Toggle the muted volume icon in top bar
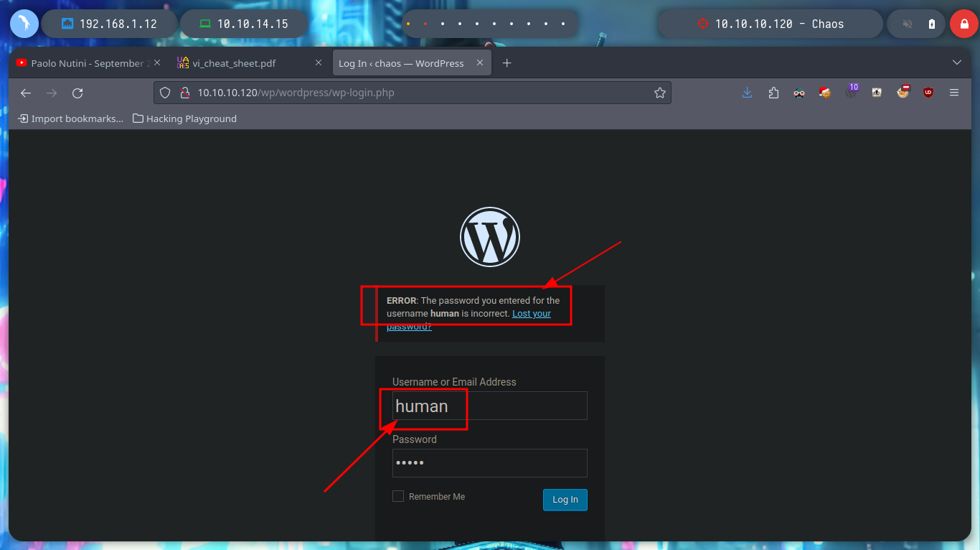The image size is (980, 550). [908, 24]
